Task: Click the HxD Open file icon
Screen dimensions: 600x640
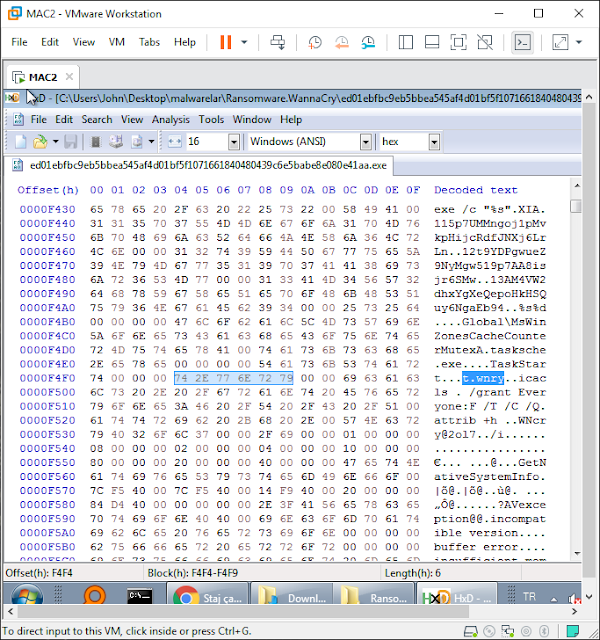Action: tap(40, 142)
